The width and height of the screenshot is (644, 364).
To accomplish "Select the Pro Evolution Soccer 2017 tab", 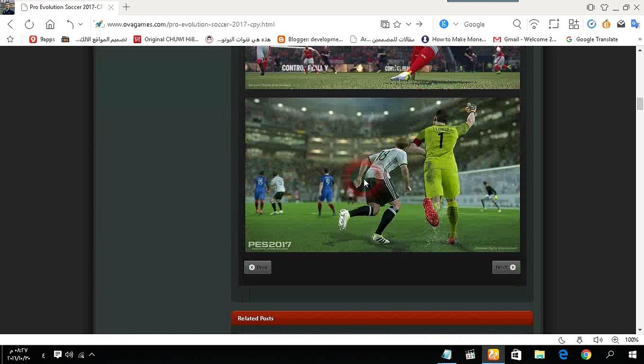I will tap(66, 7).
